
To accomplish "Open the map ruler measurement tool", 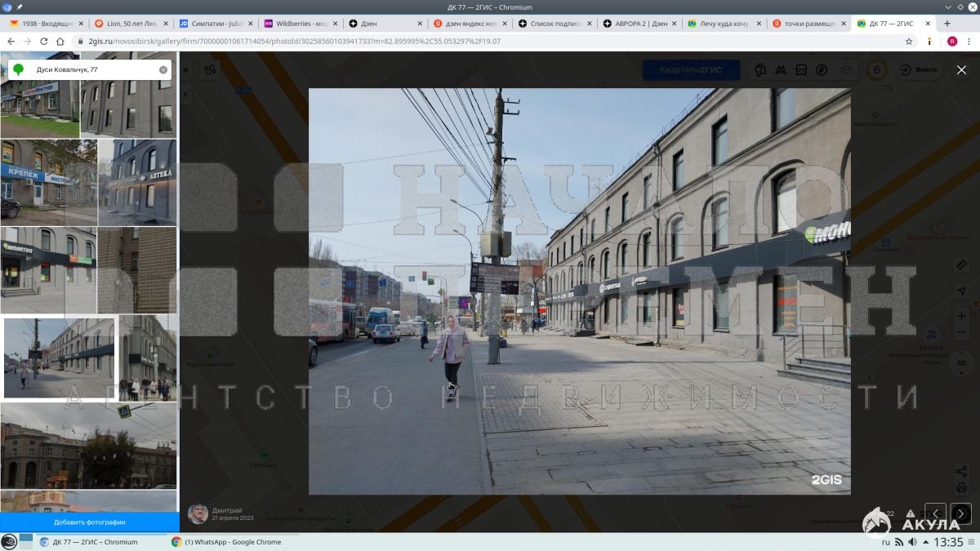I will (x=961, y=265).
